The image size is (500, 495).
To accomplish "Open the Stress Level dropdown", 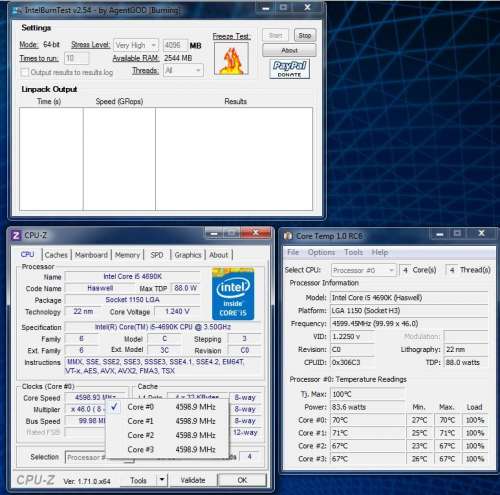I will point(136,45).
